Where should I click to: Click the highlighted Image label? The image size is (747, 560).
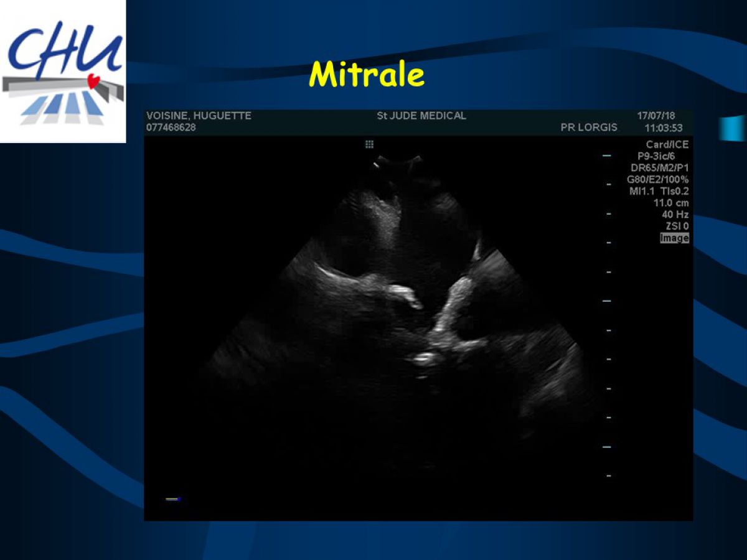pos(675,238)
